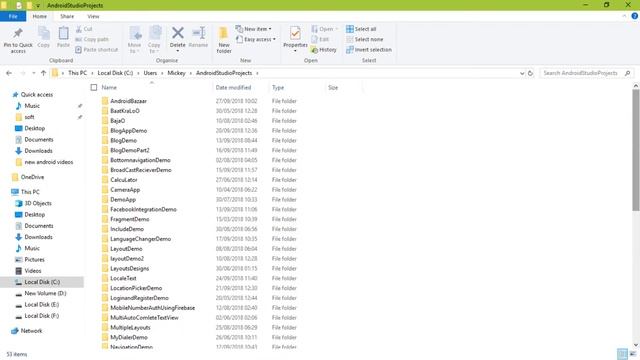Image resolution: width=640 pixels, height=360 pixels.
Task: Click the Help question mark icon
Action: coord(635,16)
